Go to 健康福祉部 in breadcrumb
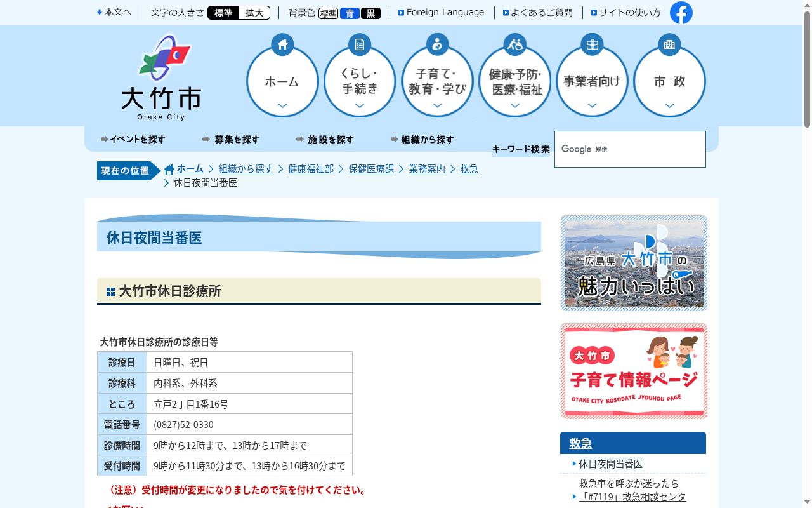 (311, 169)
